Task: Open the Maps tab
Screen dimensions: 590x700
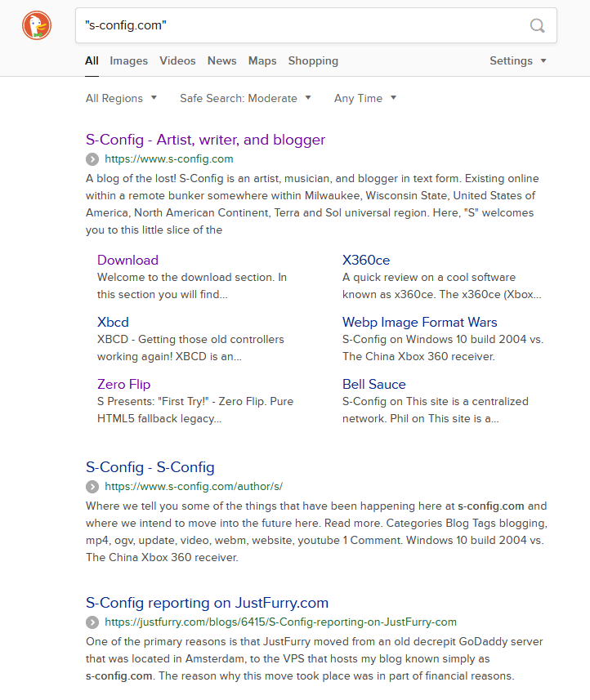Action: (x=262, y=60)
